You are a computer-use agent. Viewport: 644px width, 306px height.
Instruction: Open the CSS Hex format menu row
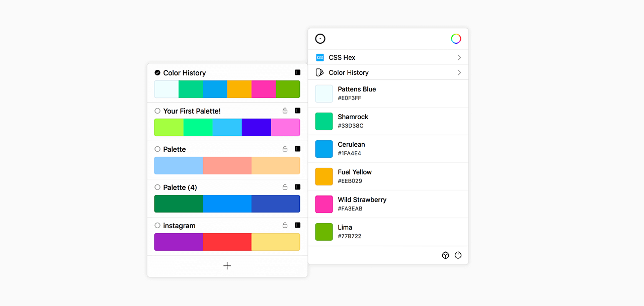click(387, 58)
